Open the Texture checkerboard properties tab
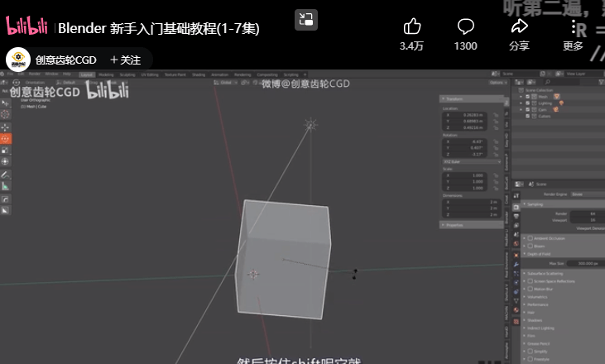This screenshot has width=605, height=364. 516,321
